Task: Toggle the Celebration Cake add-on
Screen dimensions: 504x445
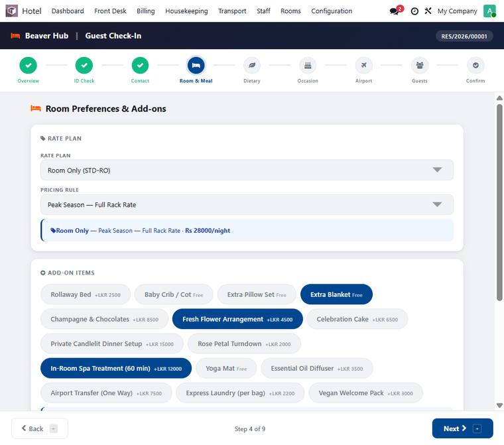Action: point(357,319)
